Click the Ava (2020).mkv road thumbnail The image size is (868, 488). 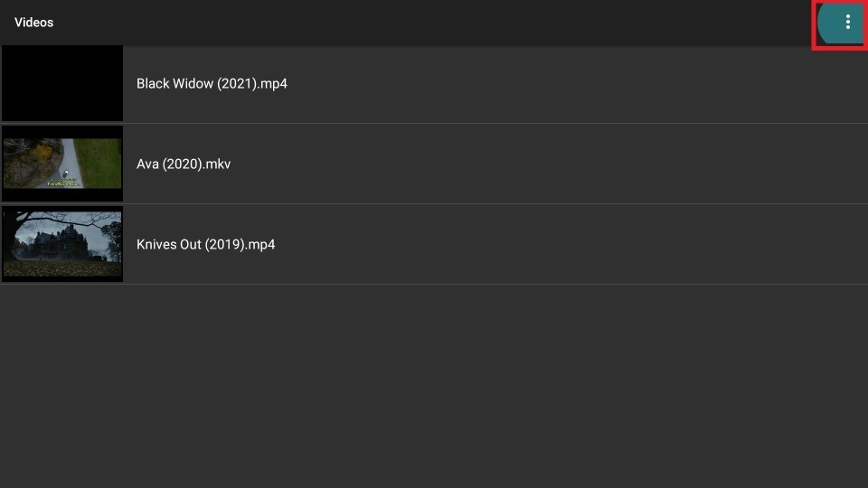click(62, 164)
